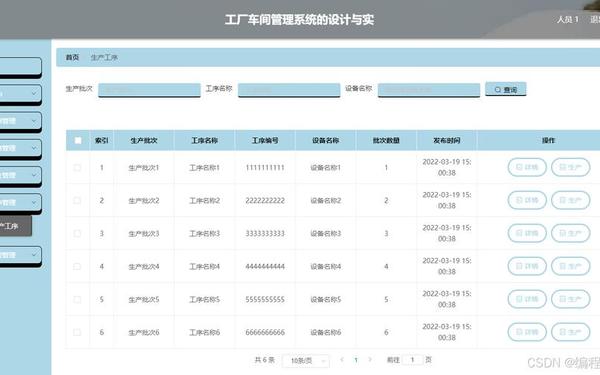Open the 10条/页 page size dropdown
The width and height of the screenshot is (600, 375).
305,360
